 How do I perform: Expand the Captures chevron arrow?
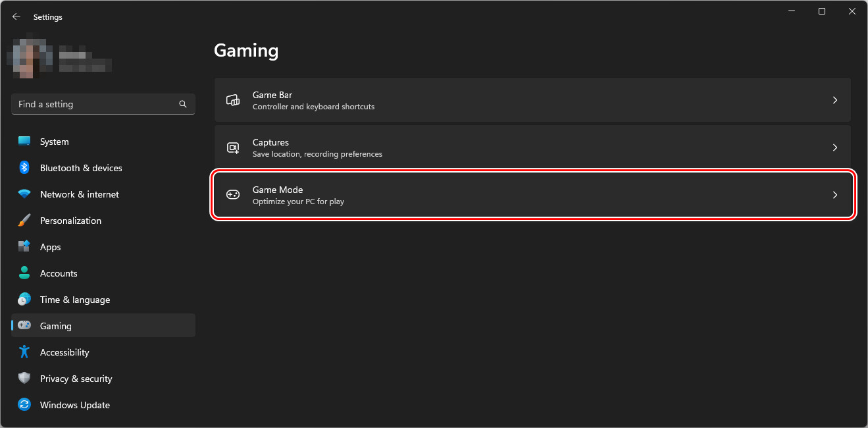coord(835,147)
